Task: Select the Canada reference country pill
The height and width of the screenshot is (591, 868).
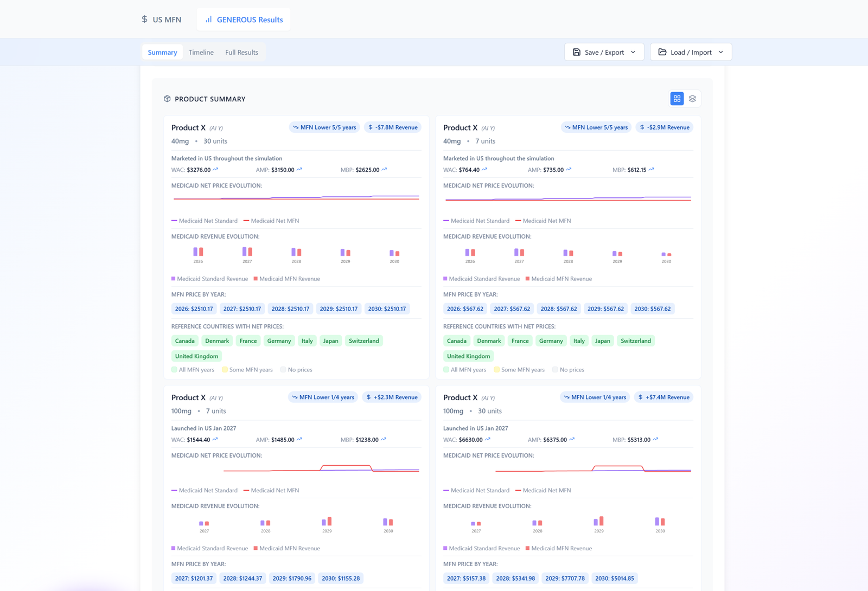Action: pyautogui.click(x=185, y=341)
